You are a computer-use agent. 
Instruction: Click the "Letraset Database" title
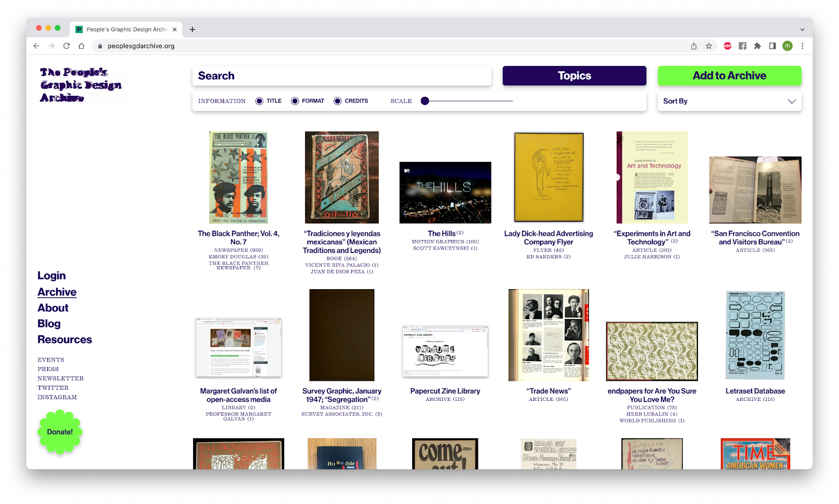coord(755,391)
